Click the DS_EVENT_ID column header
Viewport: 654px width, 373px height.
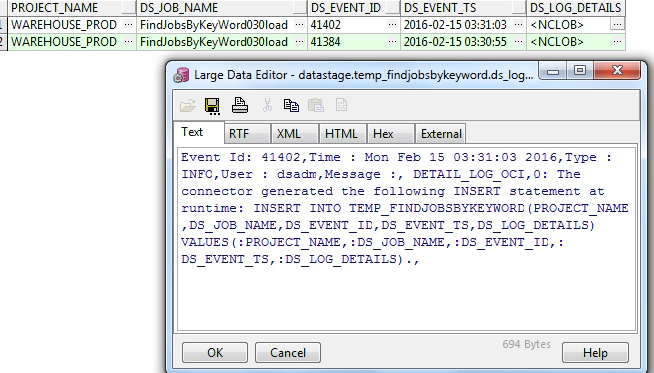click(x=354, y=8)
